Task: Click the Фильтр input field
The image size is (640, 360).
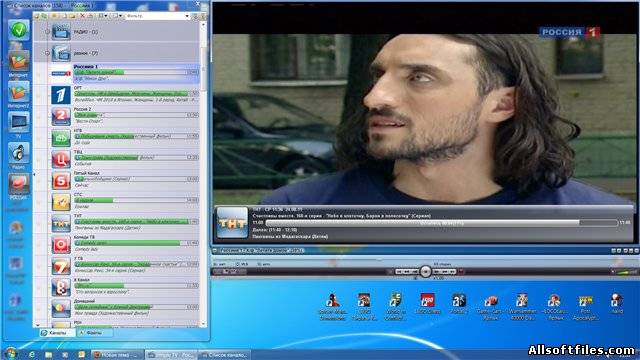Action: (x=154, y=16)
